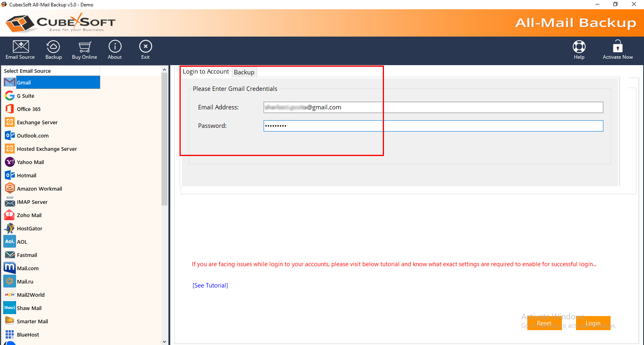The width and height of the screenshot is (644, 345).
Task: Select the 'Hosted Exchange Server' list entry
Action: click(47, 149)
